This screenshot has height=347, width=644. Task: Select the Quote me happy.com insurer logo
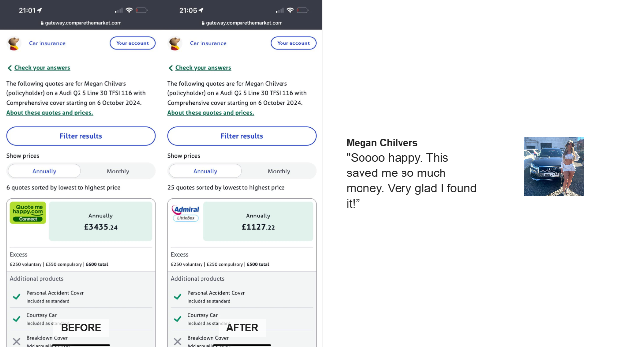pos(28,213)
